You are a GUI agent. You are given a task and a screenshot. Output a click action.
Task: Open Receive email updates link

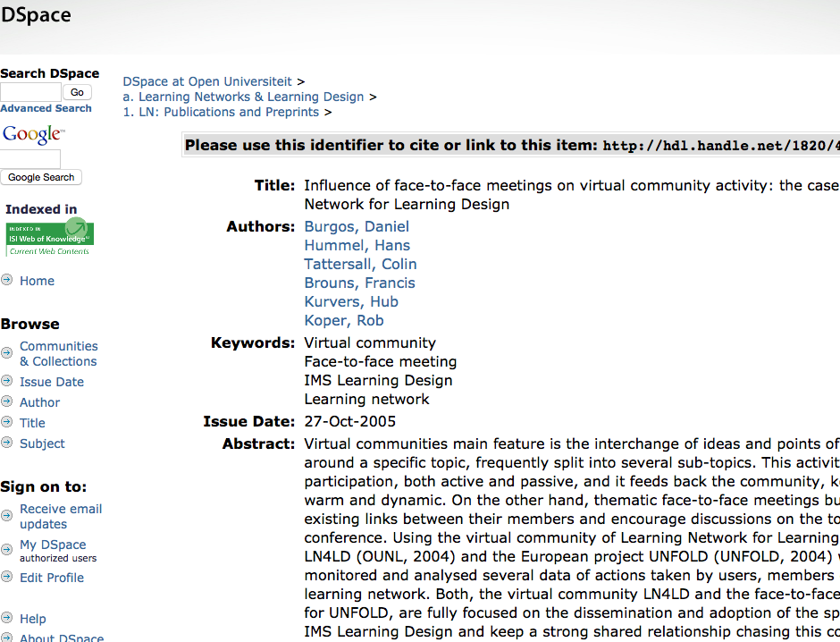(x=61, y=516)
